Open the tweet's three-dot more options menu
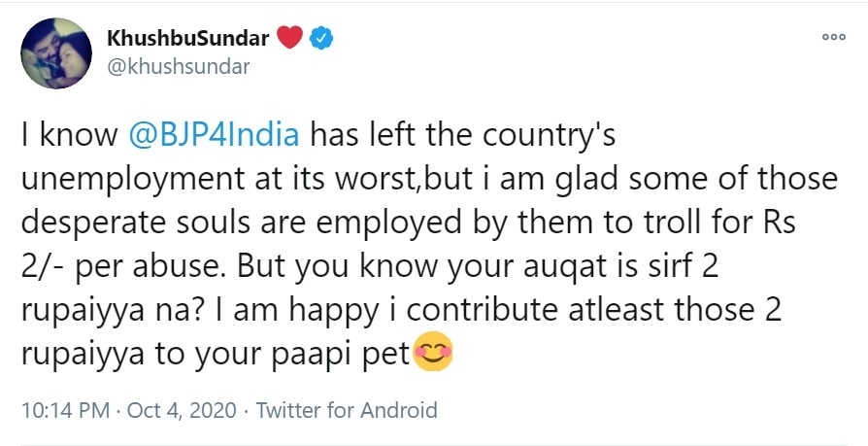This screenshot has width=868, height=446. 834,36
